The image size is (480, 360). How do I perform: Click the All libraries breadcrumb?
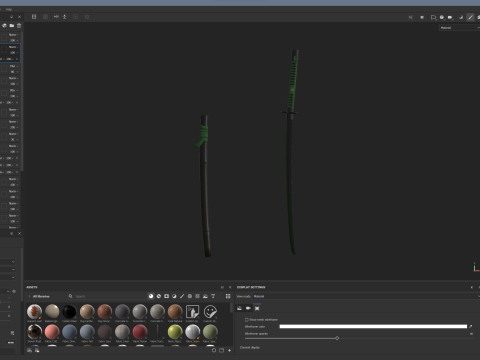click(x=41, y=296)
